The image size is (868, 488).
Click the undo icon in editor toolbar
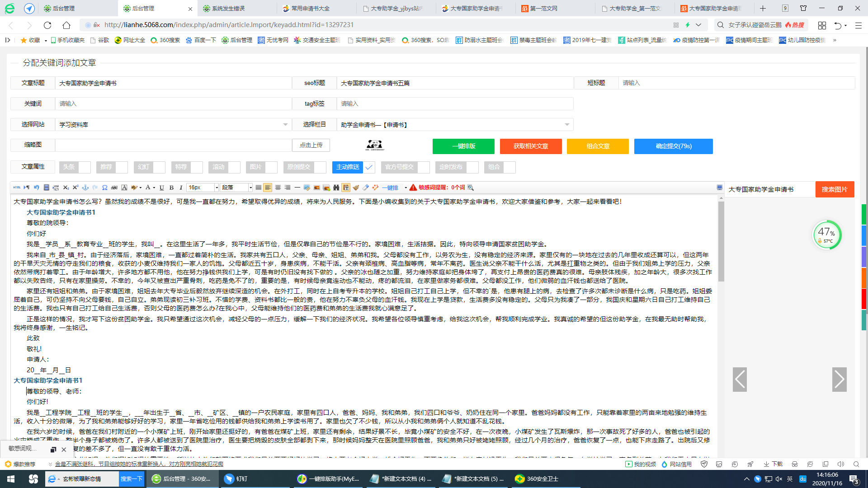[x=36, y=188]
